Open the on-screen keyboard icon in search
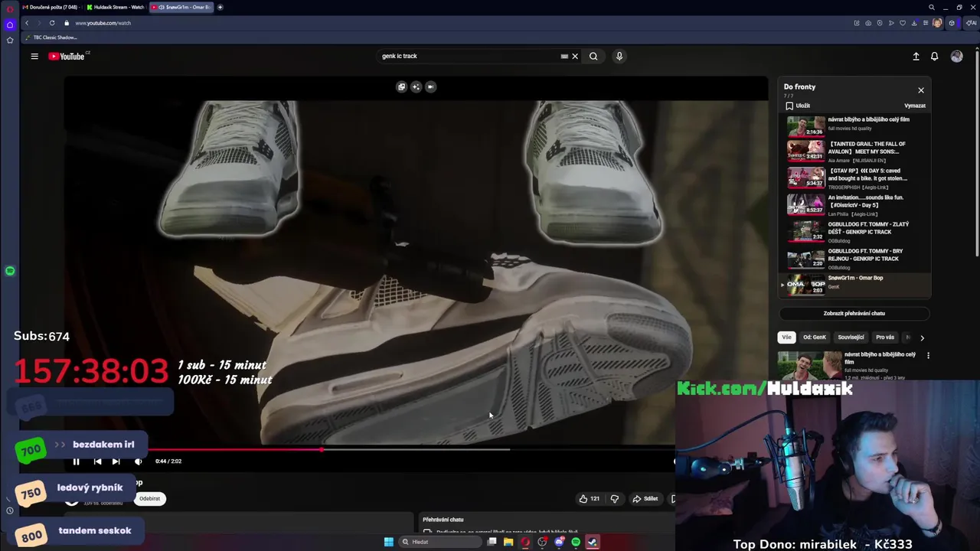The height and width of the screenshot is (551, 980). 564,56
